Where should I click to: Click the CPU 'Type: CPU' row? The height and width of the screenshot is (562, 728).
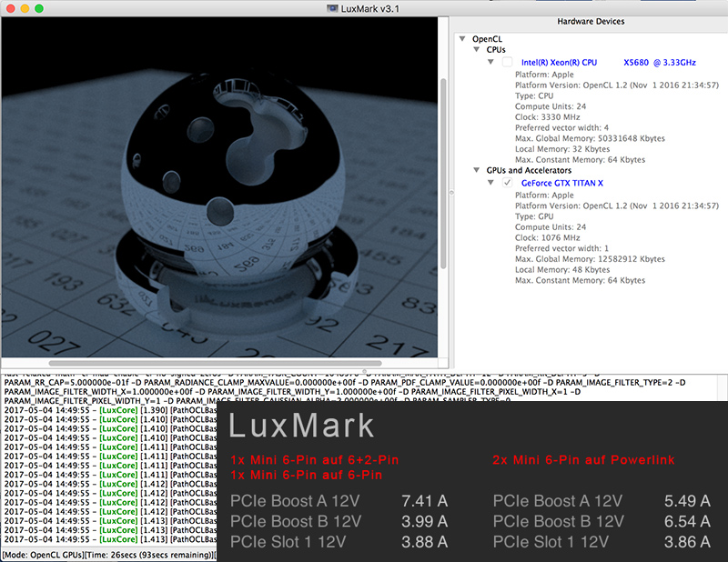pos(534,95)
